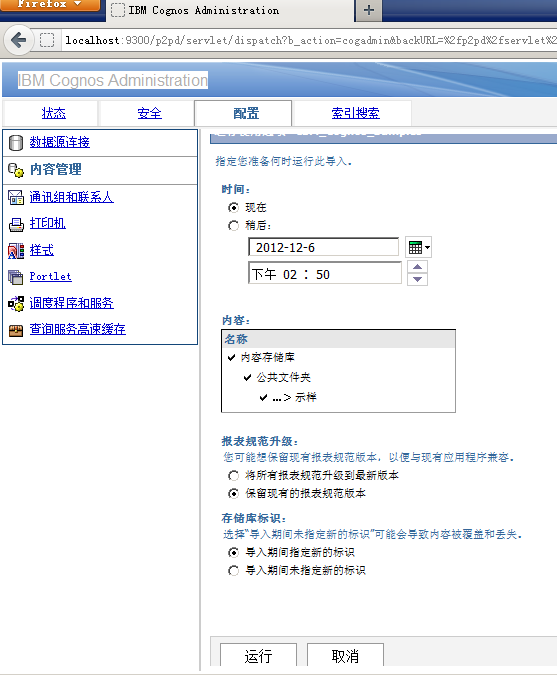
Task: Click the 内容管理 gear icon
Action: [16, 170]
